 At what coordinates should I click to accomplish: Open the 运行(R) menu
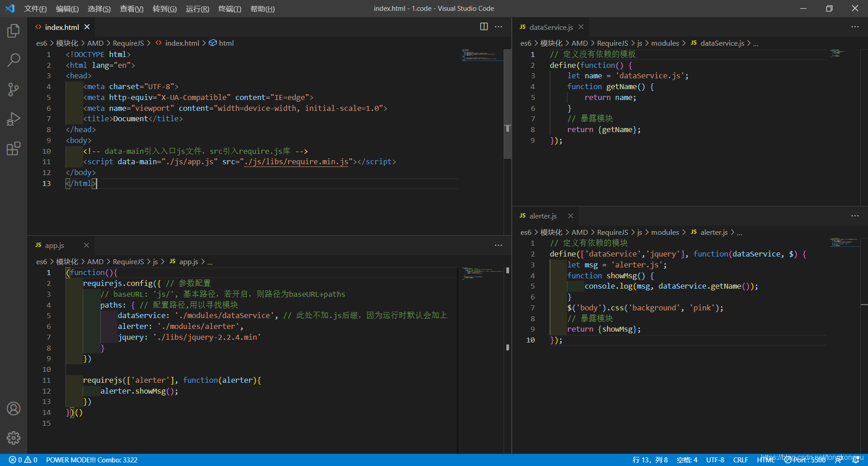click(x=198, y=9)
